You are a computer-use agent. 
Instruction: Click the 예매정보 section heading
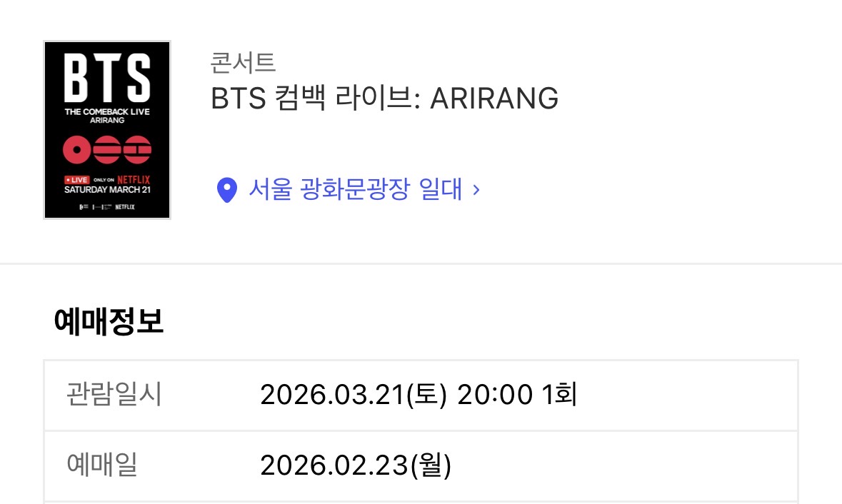pos(109,321)
